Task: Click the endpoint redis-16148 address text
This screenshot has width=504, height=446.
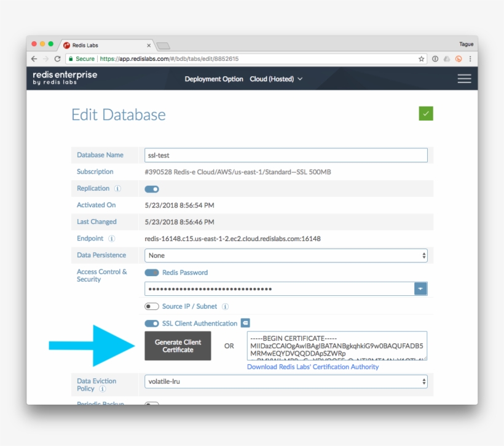Action: (x=232, y=239)
